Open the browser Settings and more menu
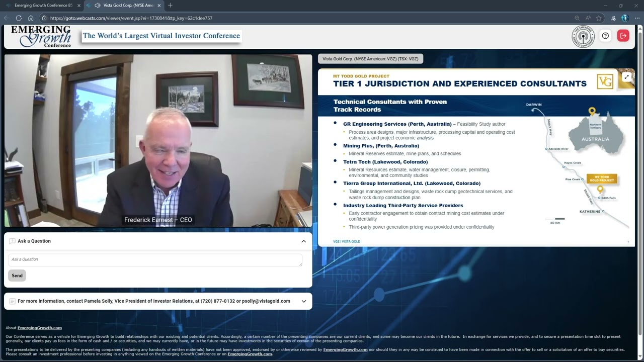Screen dimensions: 644x362 [637, 18]
